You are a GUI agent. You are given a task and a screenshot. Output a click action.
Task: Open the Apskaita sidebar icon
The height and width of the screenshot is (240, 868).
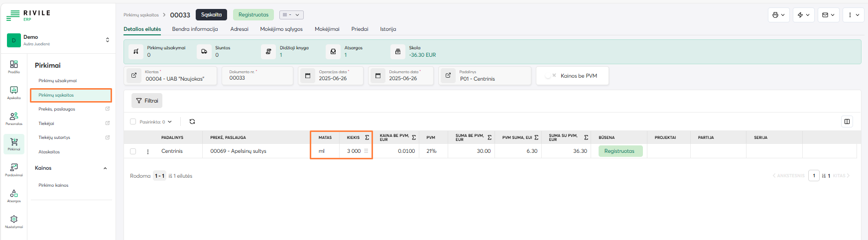(x=14, y=92)
